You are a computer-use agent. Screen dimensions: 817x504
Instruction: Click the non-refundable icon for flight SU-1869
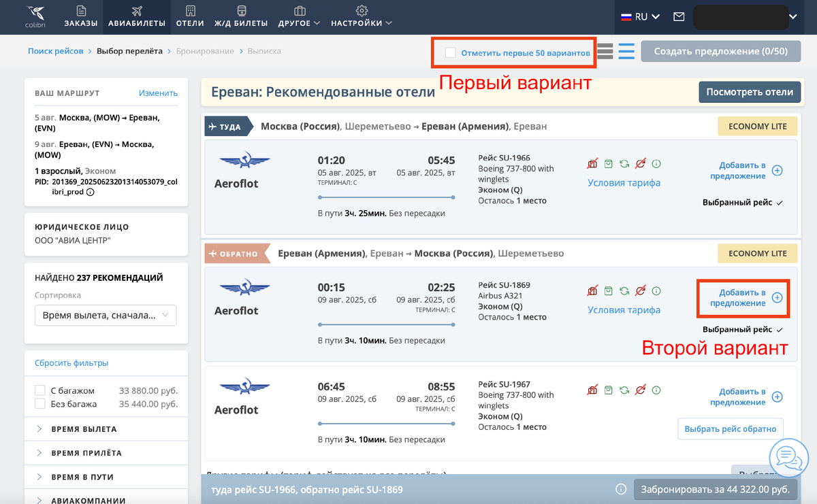(640, 290)
